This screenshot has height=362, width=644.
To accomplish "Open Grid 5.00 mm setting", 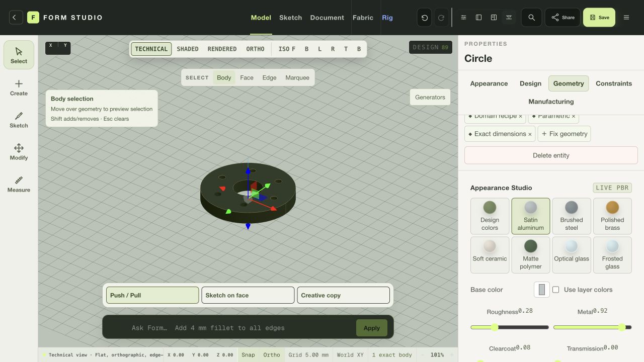I will (308, 355).
